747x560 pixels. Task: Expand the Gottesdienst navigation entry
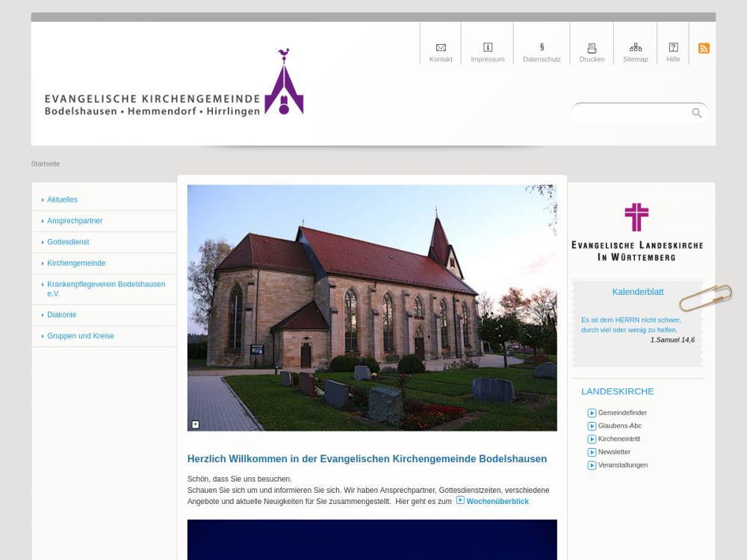point(68,242)
